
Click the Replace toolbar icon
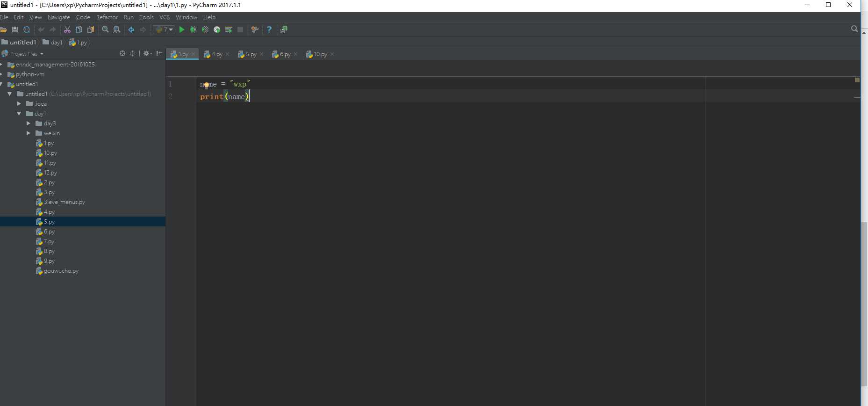(117, 29)
